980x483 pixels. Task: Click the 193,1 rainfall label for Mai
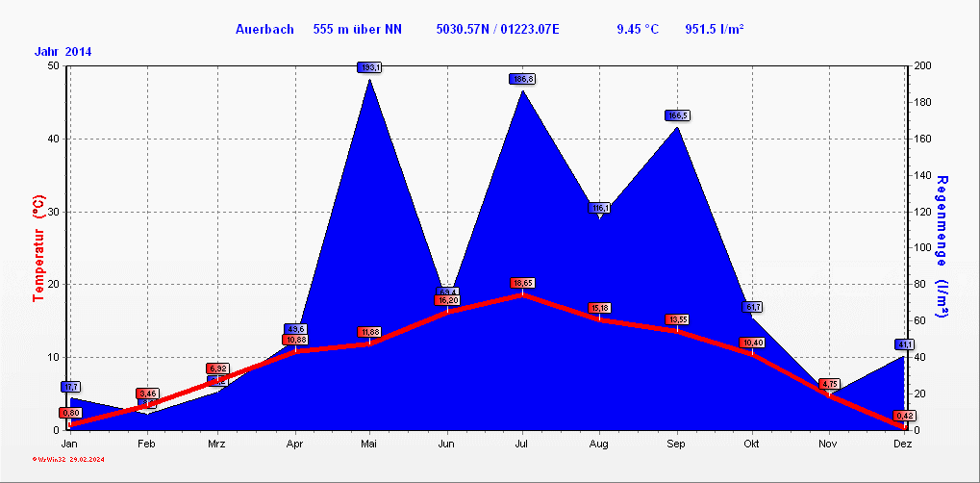pos(370,67)
